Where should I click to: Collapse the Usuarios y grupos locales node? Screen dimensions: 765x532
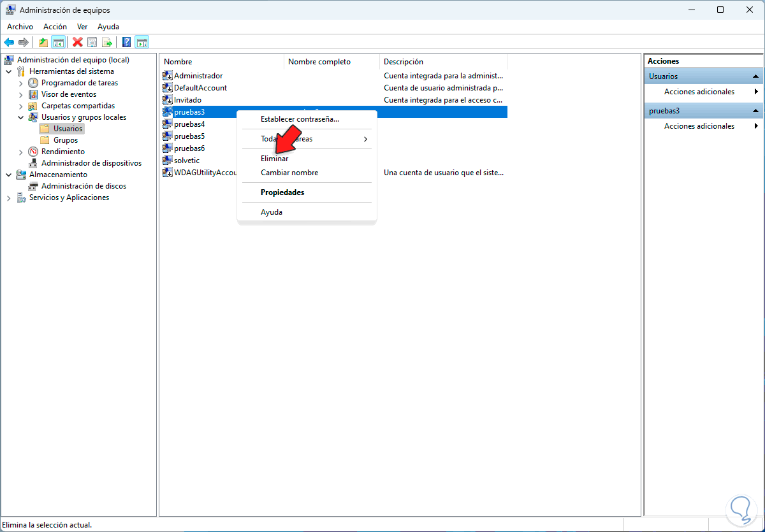point(21,117)
